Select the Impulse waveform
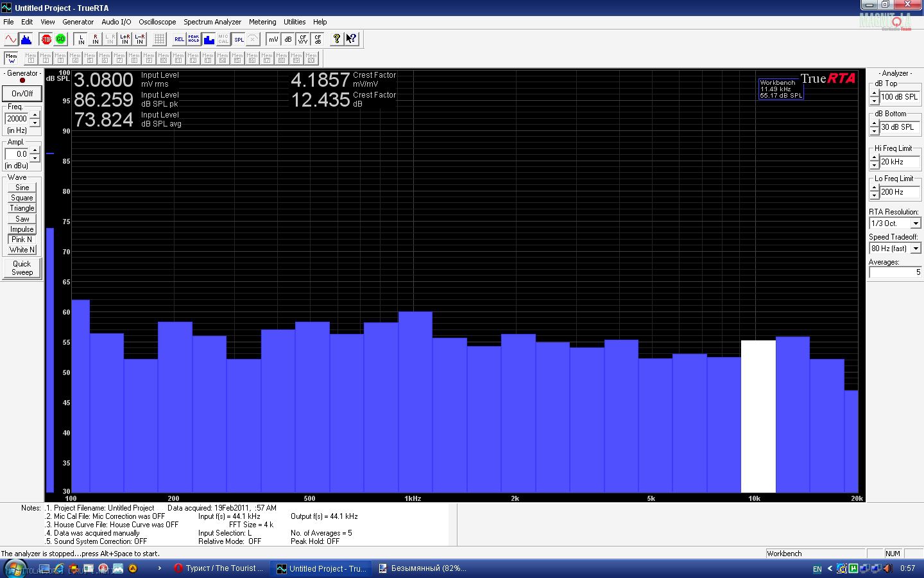The width and height of the screenshot is (924, 578). coord(22,229)
